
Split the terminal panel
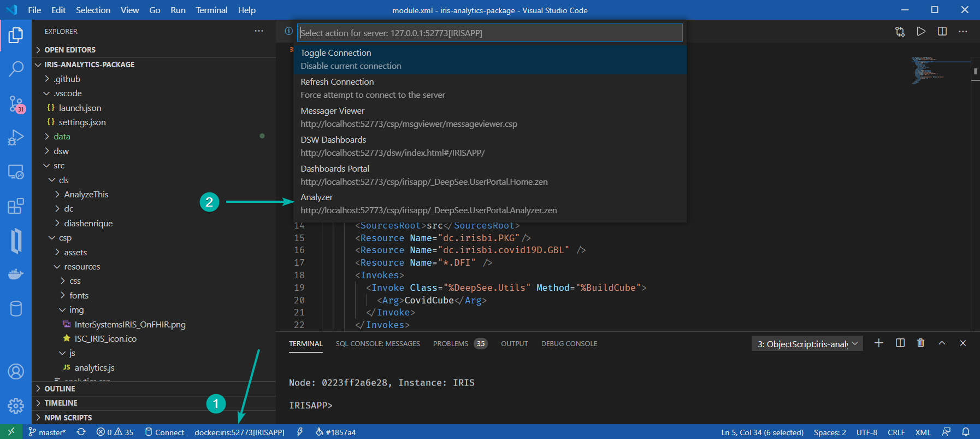[900, 343]
